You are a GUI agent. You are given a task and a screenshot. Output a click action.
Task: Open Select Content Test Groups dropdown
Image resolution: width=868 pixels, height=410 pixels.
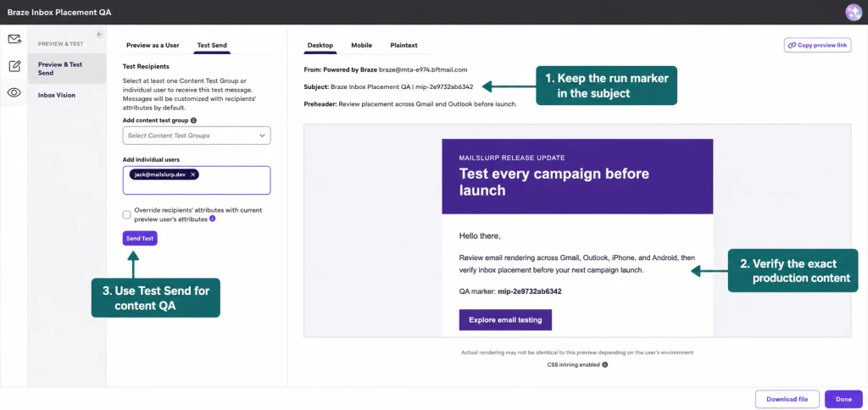tap(197, 136)
